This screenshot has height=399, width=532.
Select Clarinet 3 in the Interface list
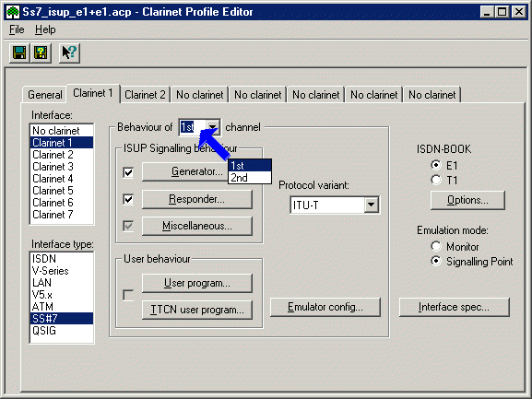(62, 167)
